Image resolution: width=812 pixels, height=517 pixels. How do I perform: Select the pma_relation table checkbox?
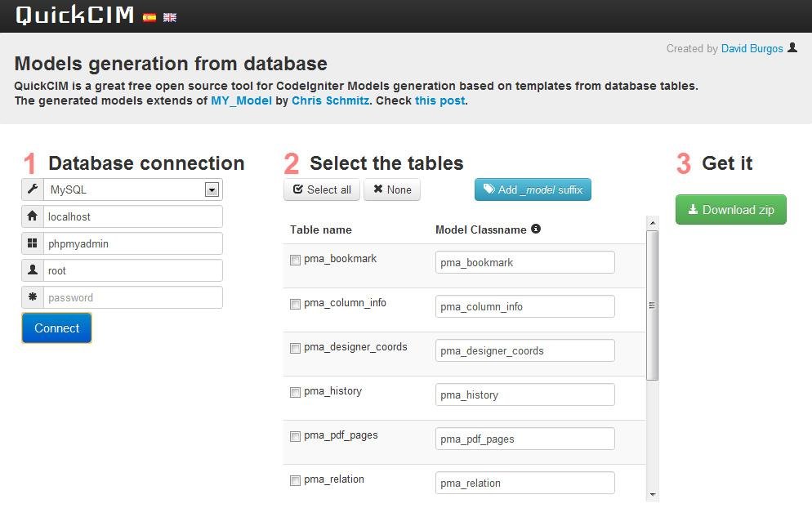295,480
